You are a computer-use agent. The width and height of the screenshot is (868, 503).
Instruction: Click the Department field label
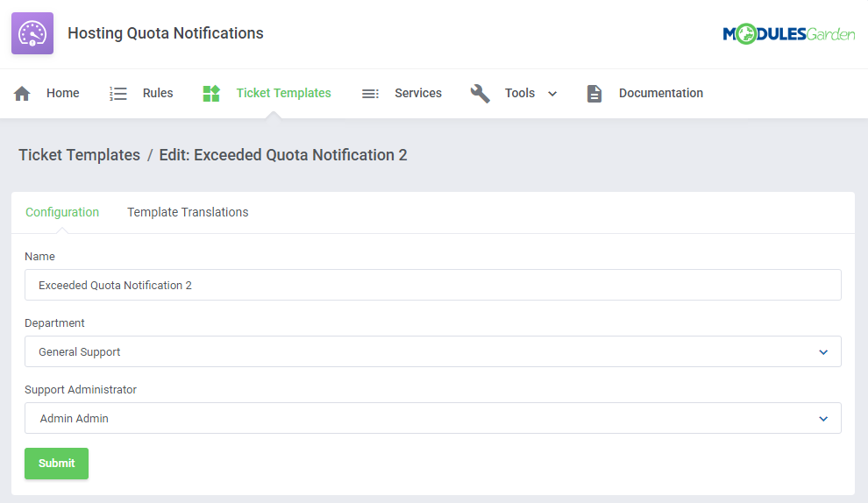[55, 322]
